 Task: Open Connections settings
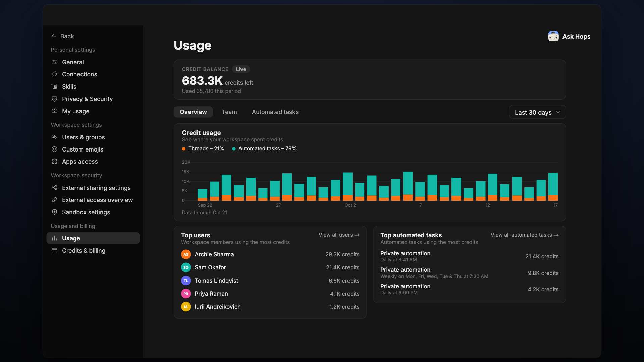click(x=93, y=74)
